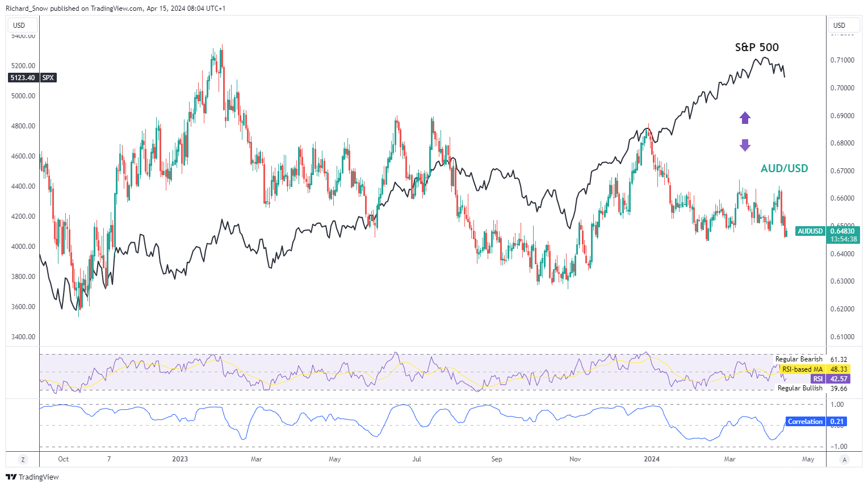Click the 4800.00 left price scale label

(23, 126)
